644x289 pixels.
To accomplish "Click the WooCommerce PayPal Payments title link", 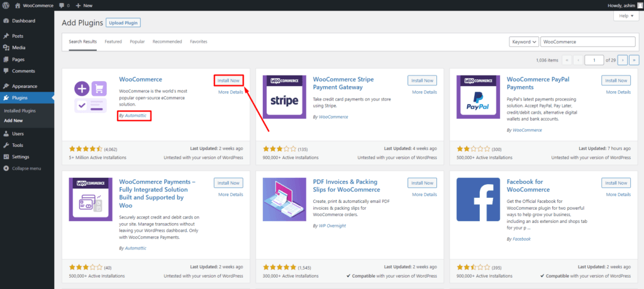I will pyautogui.click(x=538, y=84).
